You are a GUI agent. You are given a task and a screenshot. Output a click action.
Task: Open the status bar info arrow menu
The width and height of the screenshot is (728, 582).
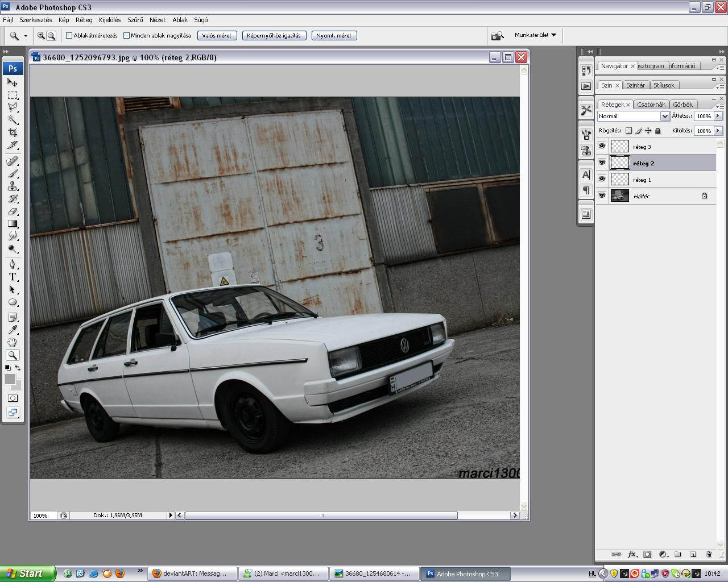[170, 516]
